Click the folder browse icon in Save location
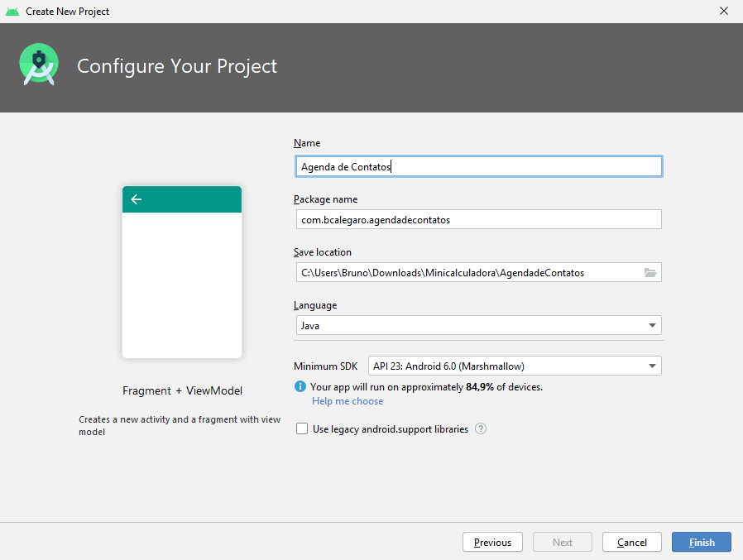743x560 pixels. [x=650, y=273]
